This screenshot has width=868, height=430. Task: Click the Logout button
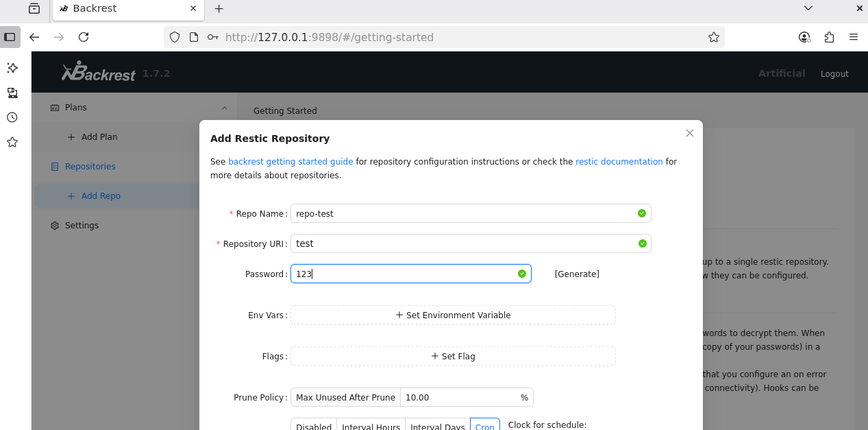834,74
